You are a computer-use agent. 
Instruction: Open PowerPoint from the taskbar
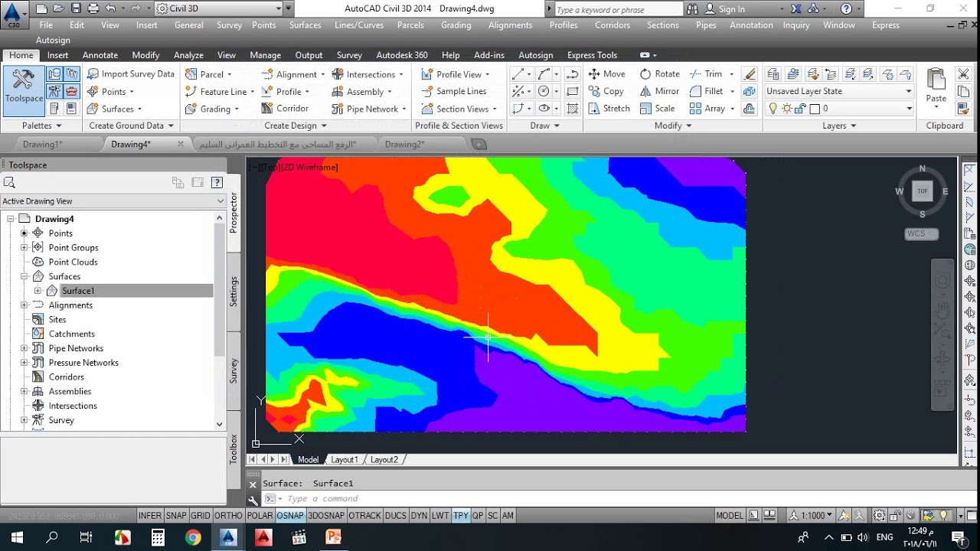(334, 537)
